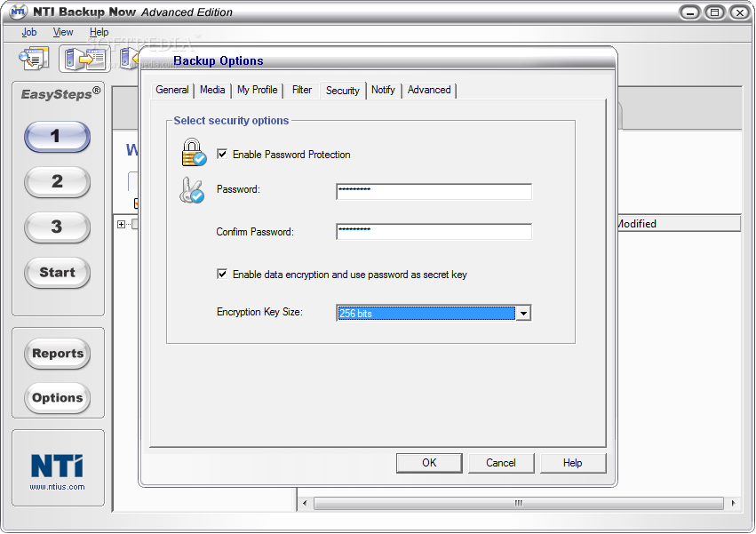Switch to the Media tab
The image size is (756, 534).
coord(212,90)
